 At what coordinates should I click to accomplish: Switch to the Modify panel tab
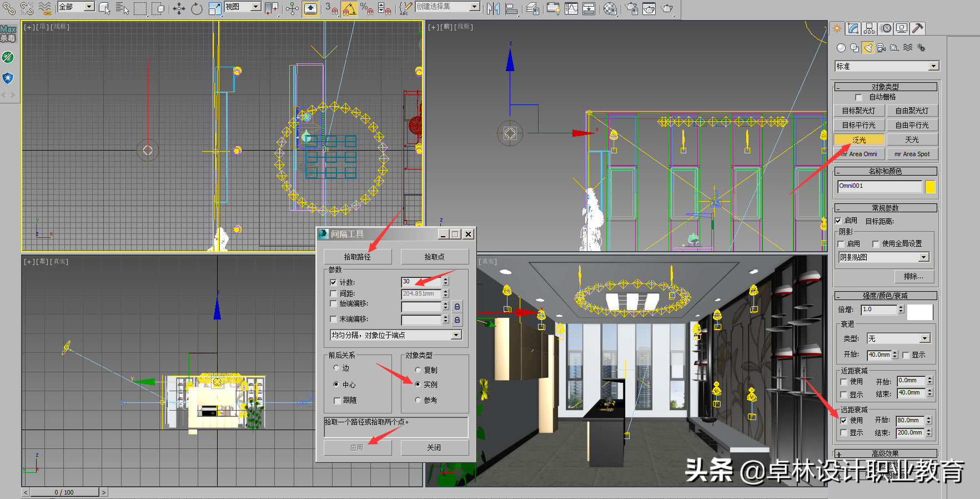coord(853,28)
